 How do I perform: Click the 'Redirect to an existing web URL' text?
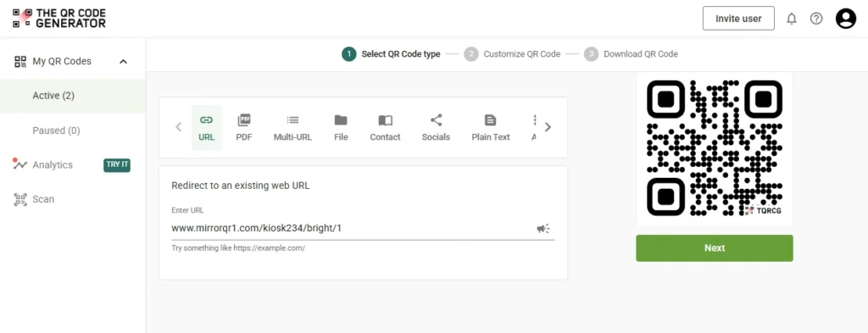click(241, 186)
